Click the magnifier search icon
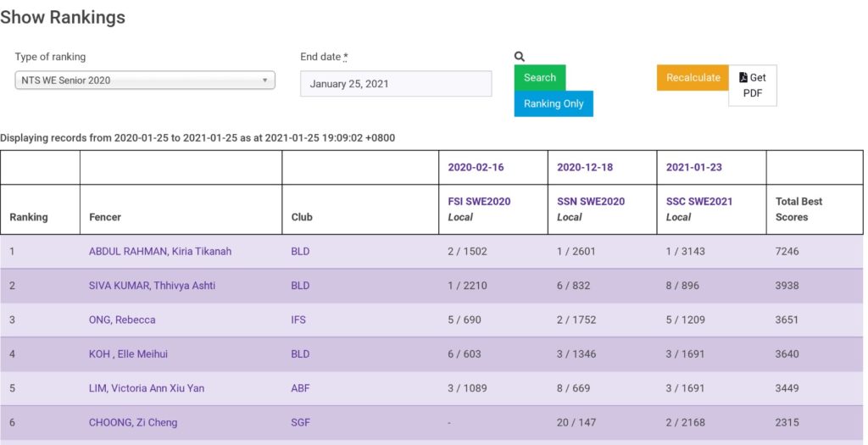This screenshot has height=445, width=868. click(520, 57)
